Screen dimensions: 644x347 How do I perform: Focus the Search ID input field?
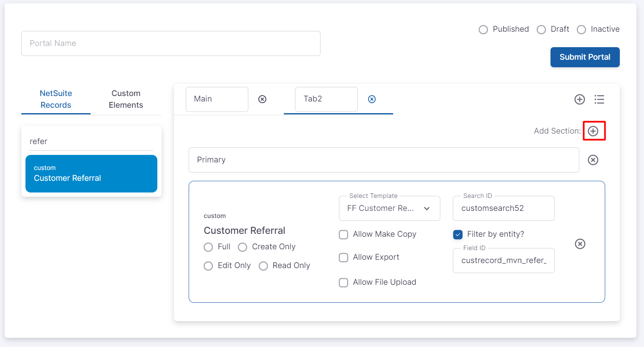click(x=503, y=208)
